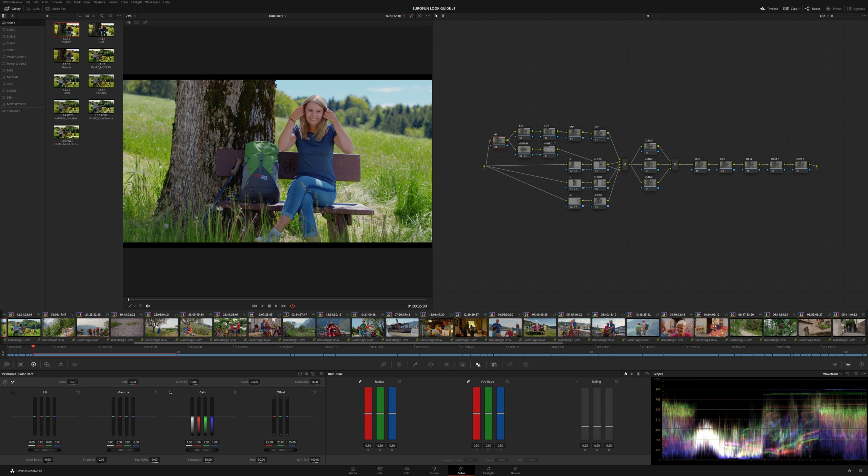Open the Playback menu

[x=99, y=2]
